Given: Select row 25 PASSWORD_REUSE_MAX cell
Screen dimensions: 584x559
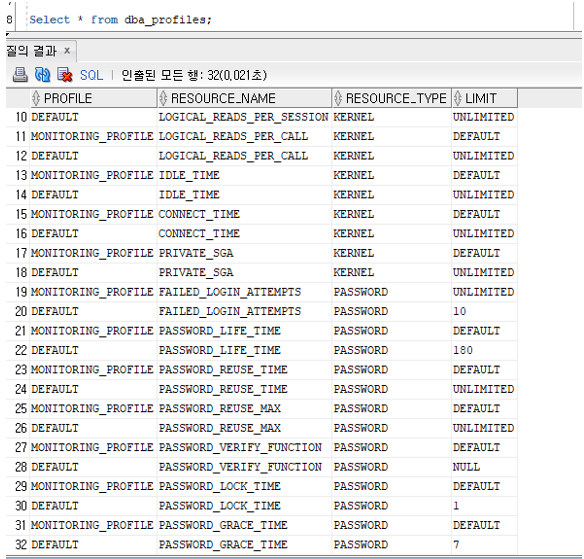Looking at the screenshot, I should point(244,409).
